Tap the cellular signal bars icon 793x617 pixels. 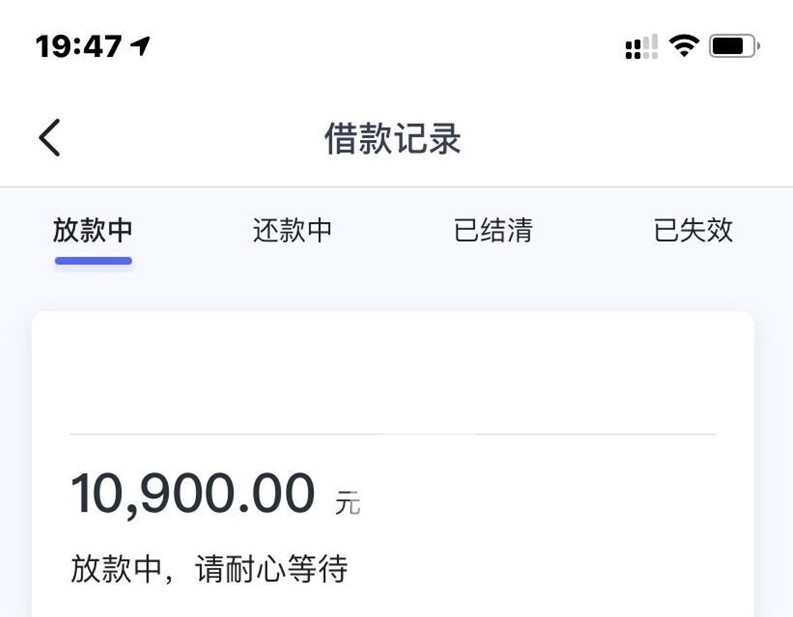(642, 47)
